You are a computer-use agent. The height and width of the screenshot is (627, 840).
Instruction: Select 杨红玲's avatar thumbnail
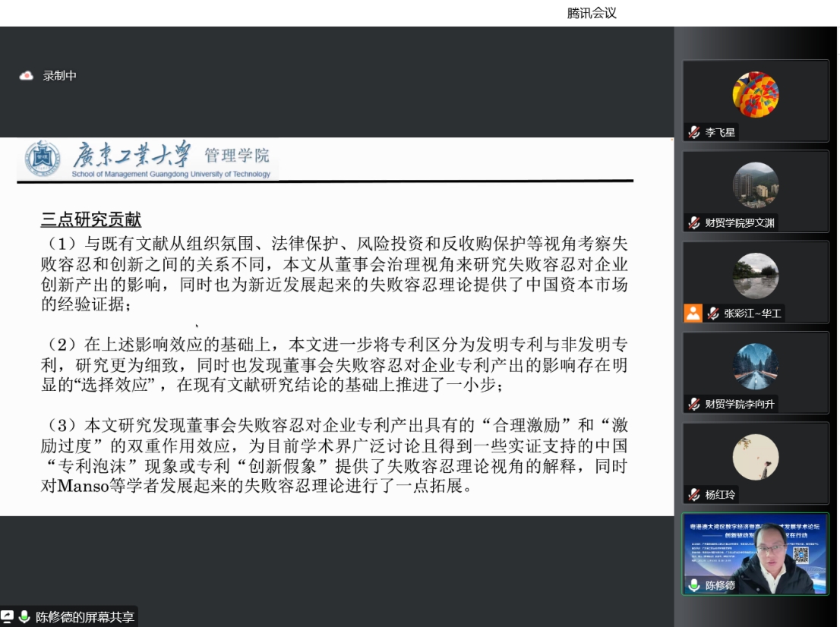755,457
